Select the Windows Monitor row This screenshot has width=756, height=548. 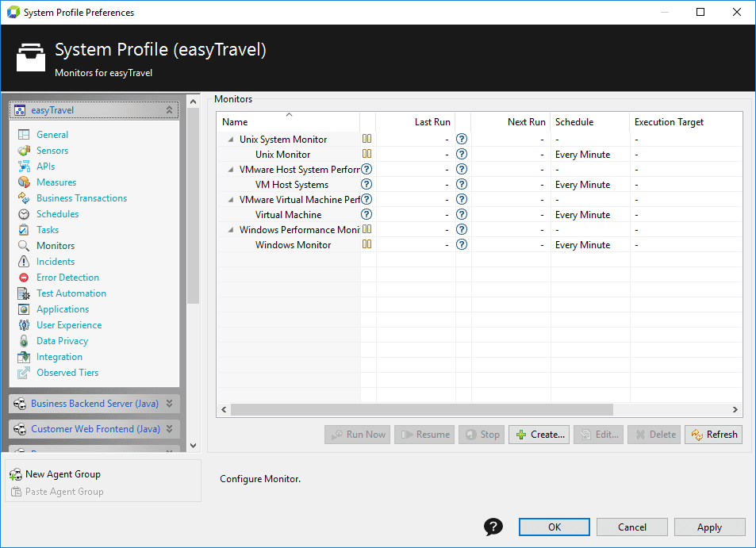pyautogui.click(x=479, y=245)
